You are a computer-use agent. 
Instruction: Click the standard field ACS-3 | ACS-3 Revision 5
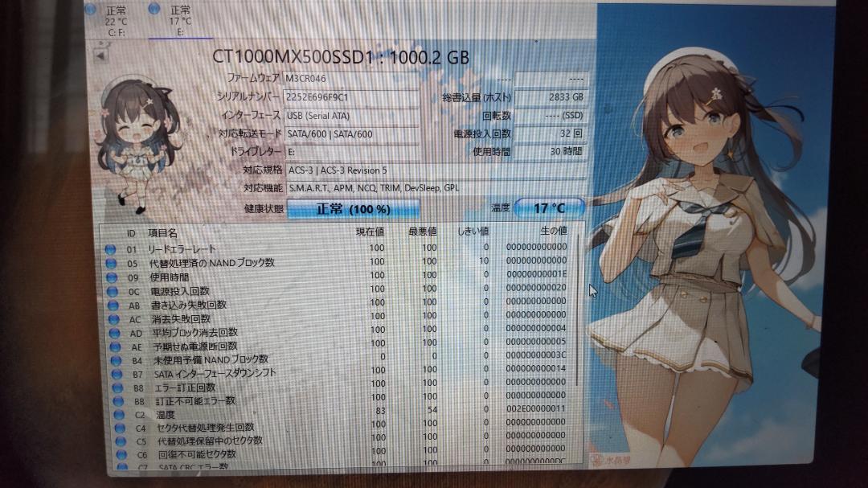pyautogui.click(x=435, y=170)
